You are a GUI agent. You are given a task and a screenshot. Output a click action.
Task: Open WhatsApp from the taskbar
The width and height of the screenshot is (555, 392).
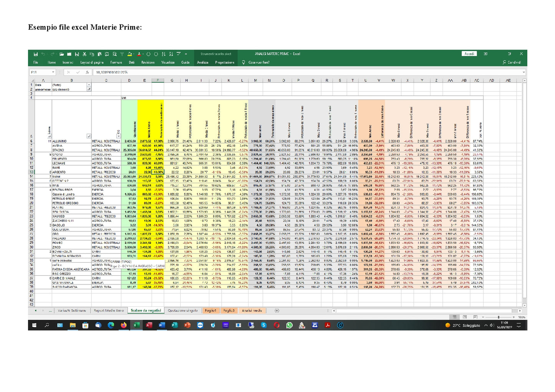(x=289, y=325)
